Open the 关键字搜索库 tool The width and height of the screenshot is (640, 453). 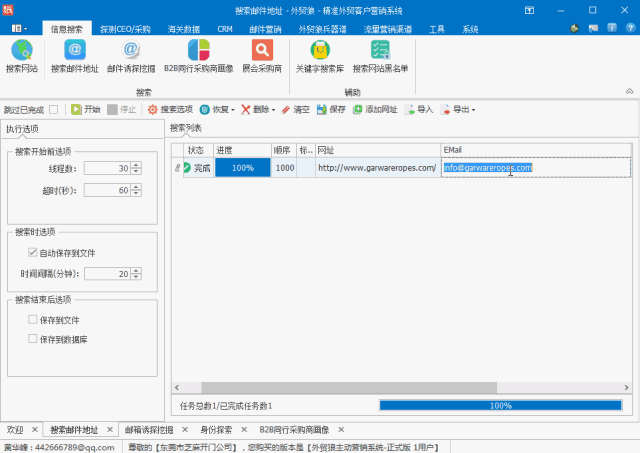tap(320, 50)
